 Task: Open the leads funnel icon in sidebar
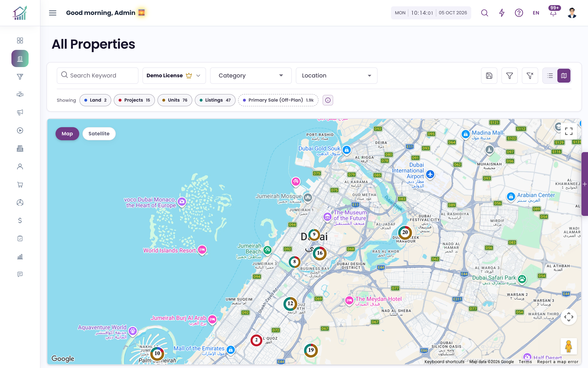tap(20, 77)
